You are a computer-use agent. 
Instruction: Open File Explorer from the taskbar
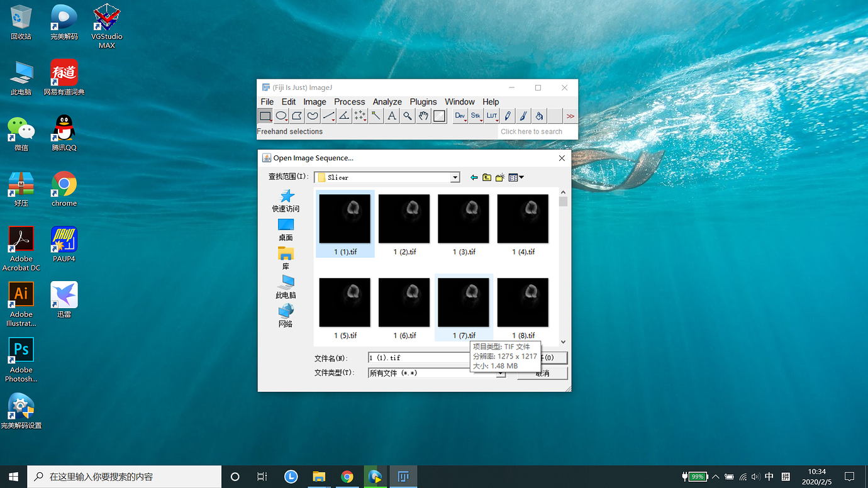pos(319,477)
